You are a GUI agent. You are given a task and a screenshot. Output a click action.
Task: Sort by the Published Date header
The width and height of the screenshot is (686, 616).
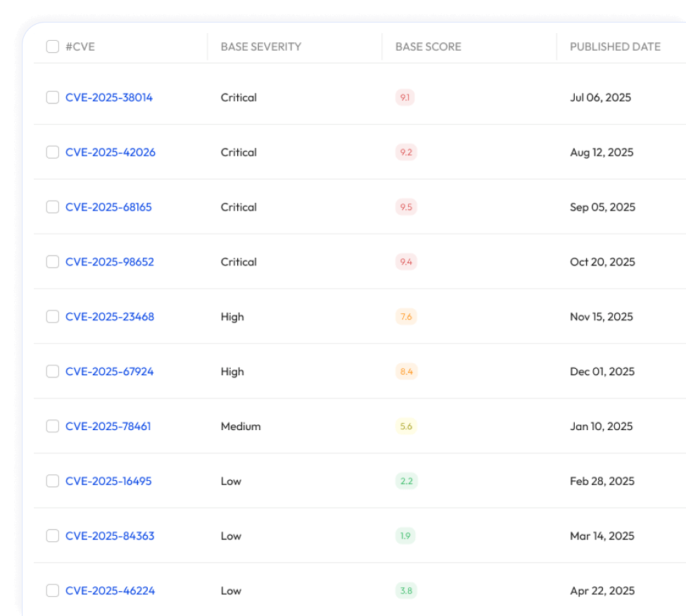(615, 46)
